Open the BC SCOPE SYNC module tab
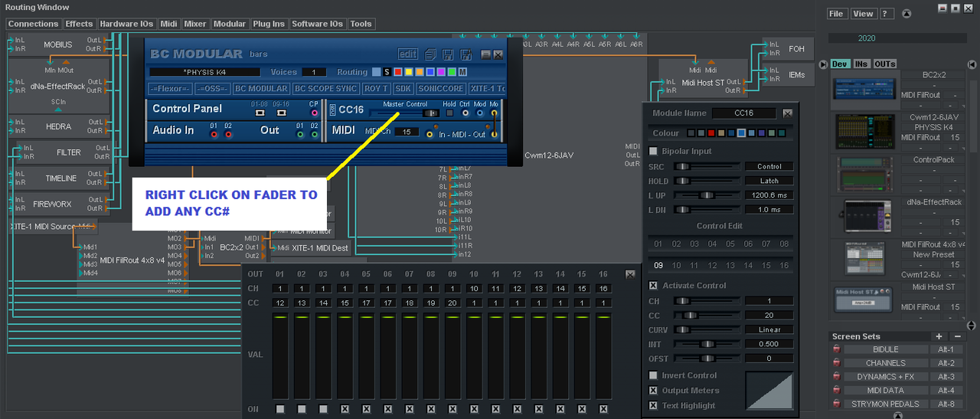The image size is (980, 419). click(x=327, y=89)
